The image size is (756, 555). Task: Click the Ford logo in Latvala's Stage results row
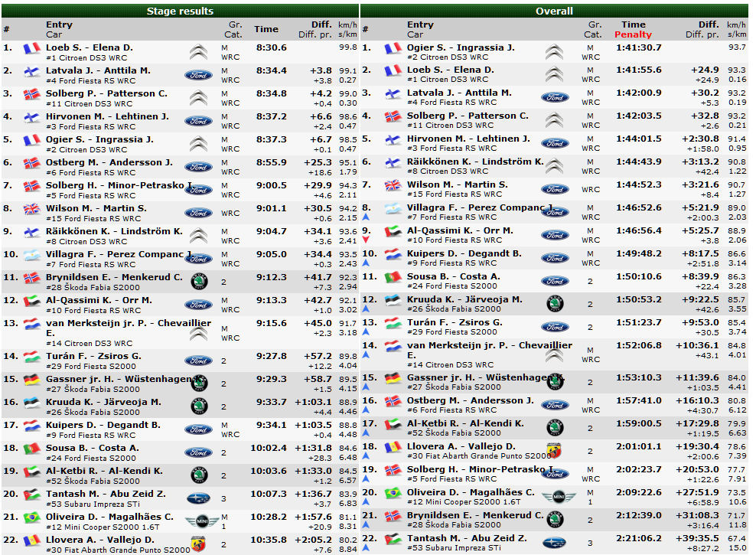pos(198,75)
